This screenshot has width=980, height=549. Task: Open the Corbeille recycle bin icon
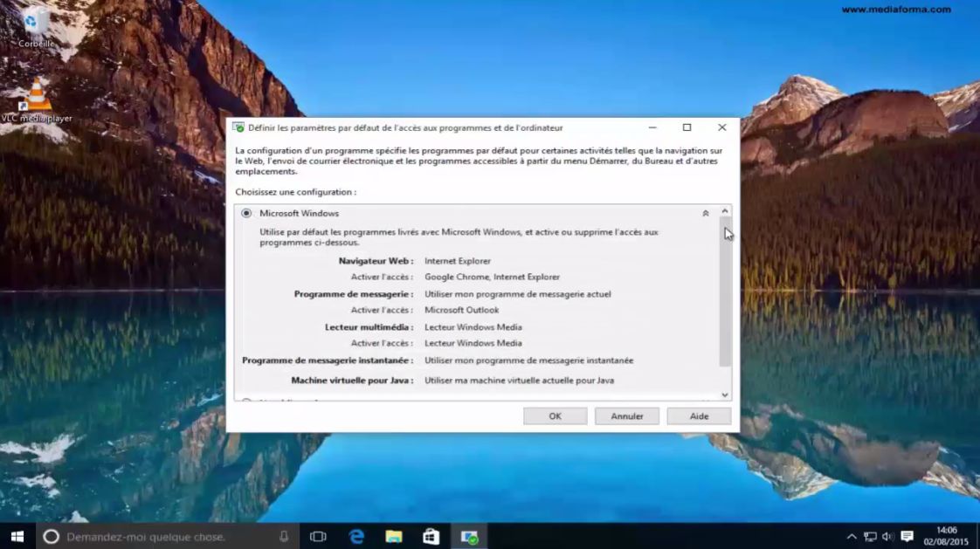click(36, 28)
